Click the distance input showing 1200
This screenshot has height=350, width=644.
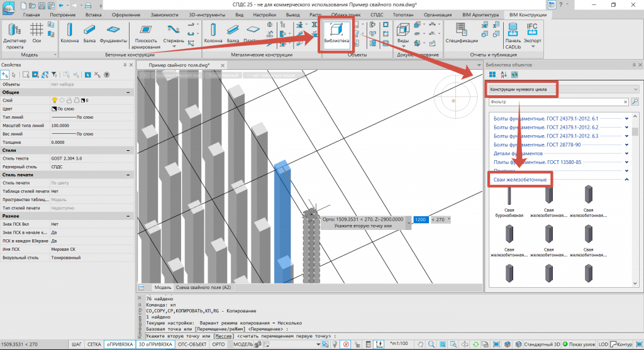tap(421, 219)
